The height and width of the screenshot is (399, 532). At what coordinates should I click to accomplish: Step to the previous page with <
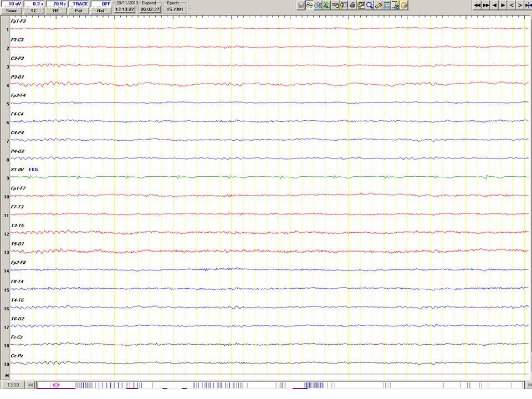pos(511,5)
